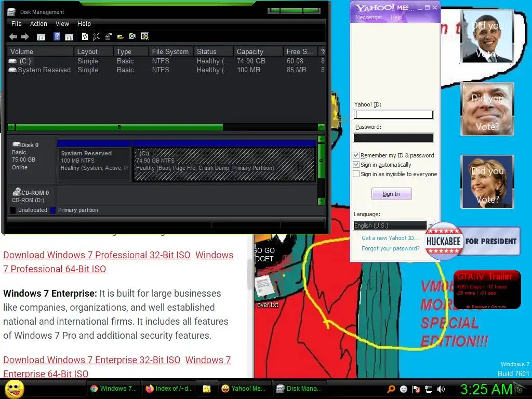Open the volume speaker tray icon
This screenshot has width=532, height=399.
click(441, 389)
